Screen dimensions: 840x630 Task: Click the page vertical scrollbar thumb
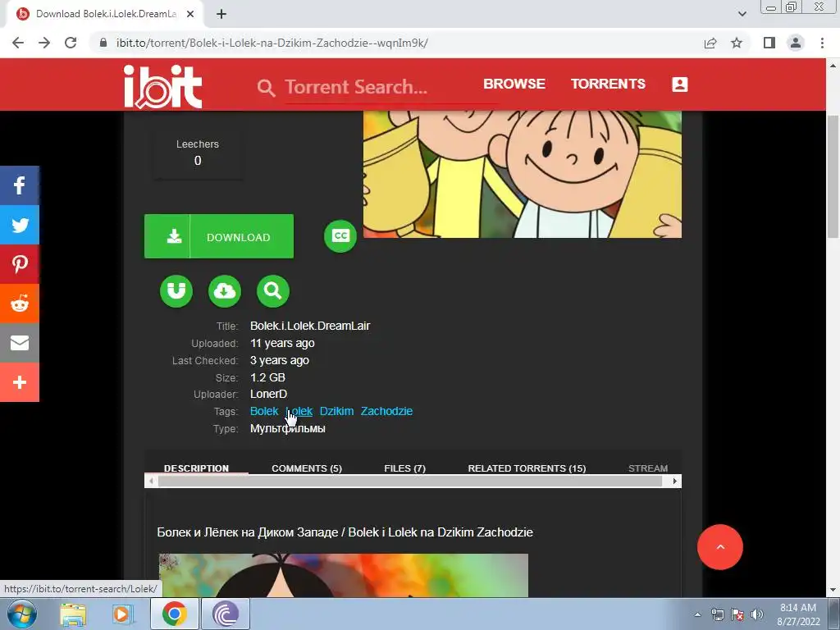833,177
